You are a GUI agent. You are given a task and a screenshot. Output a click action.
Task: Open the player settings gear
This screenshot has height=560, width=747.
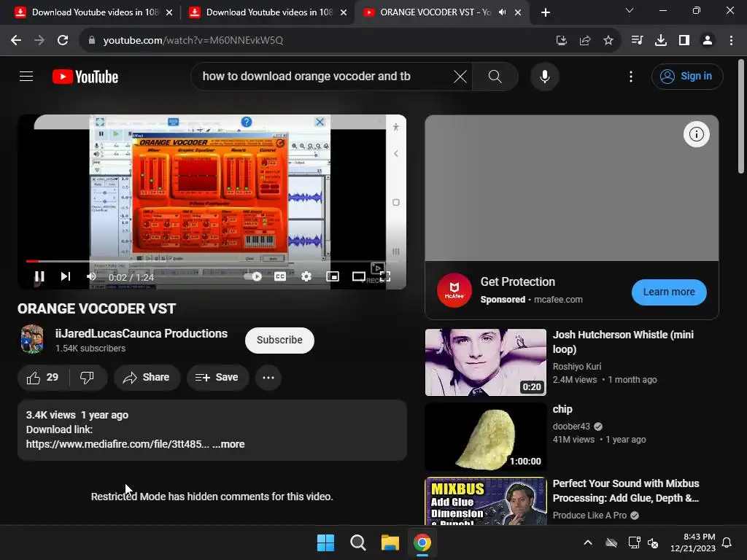click(306, 276)
